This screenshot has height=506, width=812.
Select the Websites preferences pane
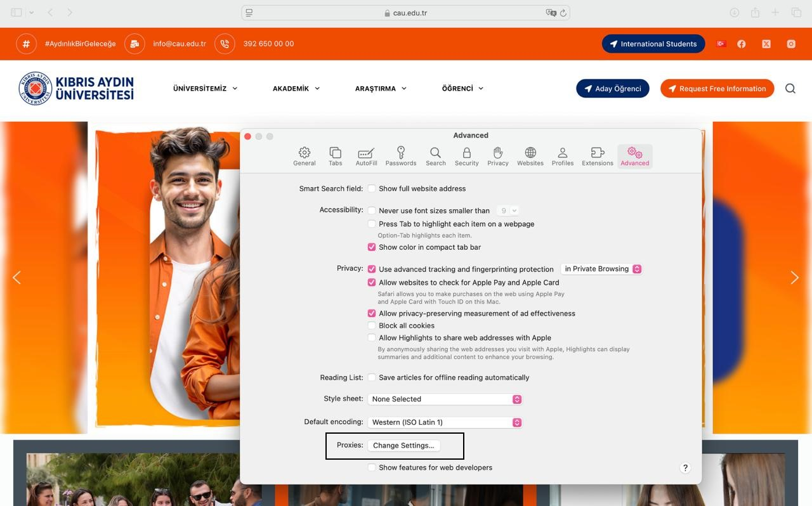[x=530, y=156]
